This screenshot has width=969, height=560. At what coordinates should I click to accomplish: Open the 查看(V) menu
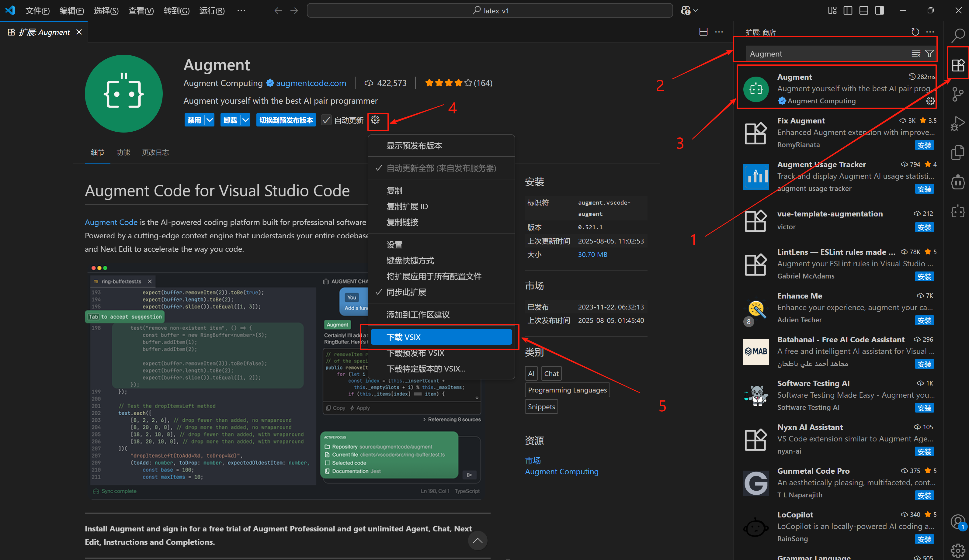point(141,10)
